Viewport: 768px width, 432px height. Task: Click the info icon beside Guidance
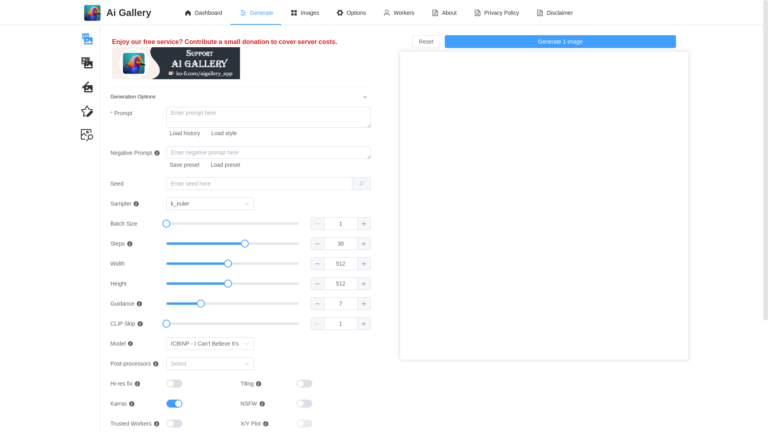tap(139, 304)
